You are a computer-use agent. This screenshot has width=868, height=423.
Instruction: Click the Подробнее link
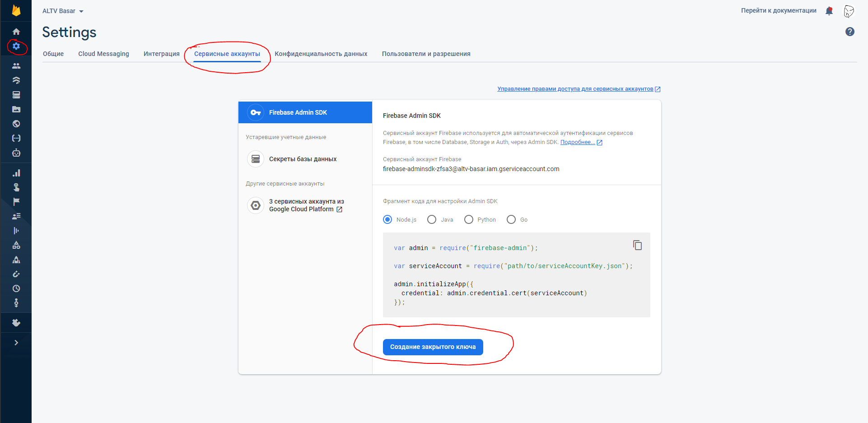coord(581,142)
